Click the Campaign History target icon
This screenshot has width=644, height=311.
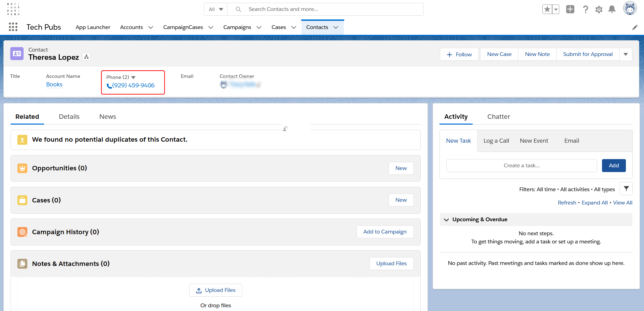22,232
